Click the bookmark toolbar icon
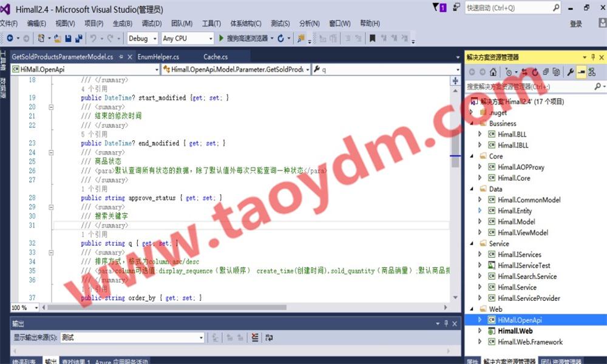Screen dimensions: 607x364 373,38
